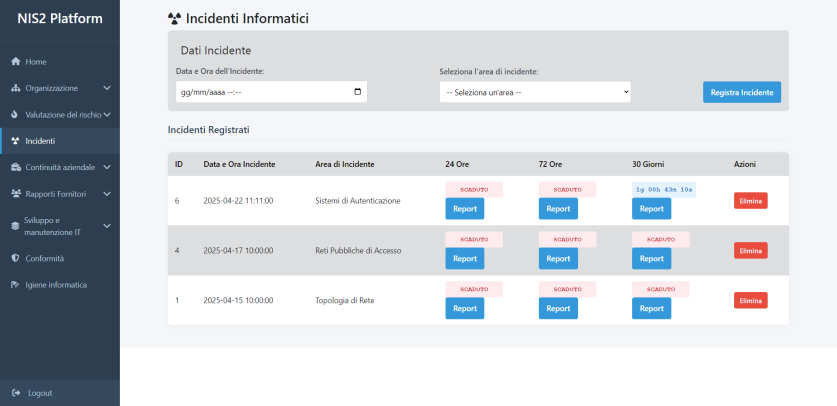Expand the Rapporti Fornitori chevron

pyautogui.click(x=107, y=193)
